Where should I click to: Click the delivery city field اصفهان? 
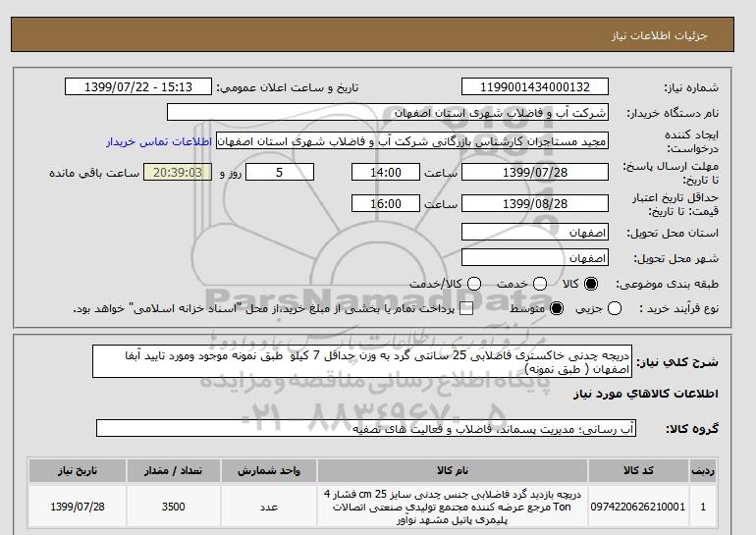[535, 258]
